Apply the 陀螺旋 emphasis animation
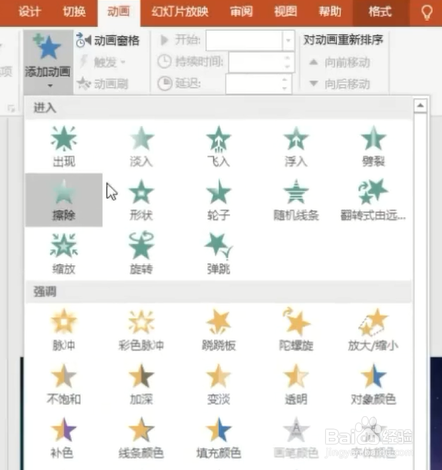Screen dimensions: 442x470 296,330
